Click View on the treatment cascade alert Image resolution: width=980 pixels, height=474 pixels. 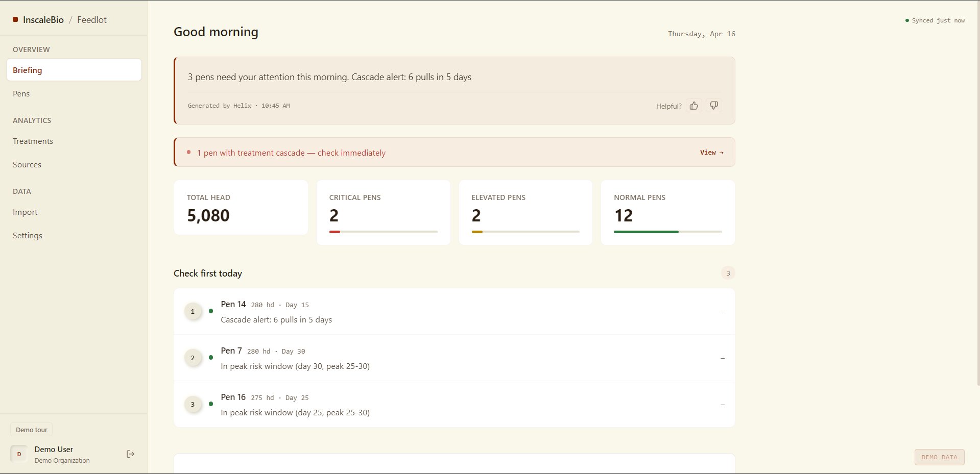pyautogui.click(x=711, y=152)
